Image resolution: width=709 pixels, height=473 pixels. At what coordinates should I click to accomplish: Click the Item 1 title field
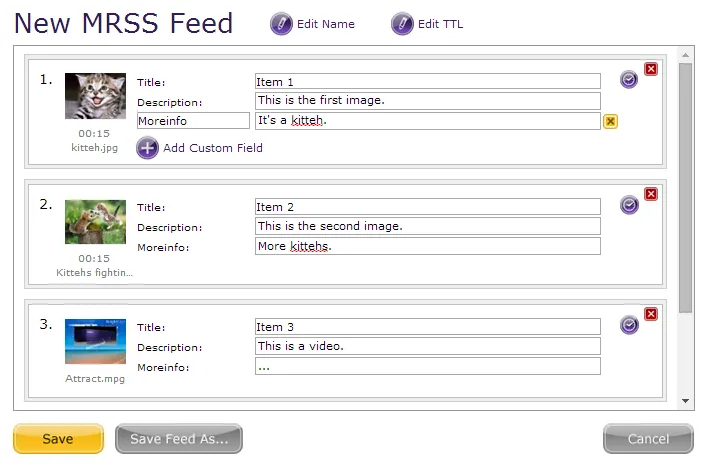tap(428, 81)
